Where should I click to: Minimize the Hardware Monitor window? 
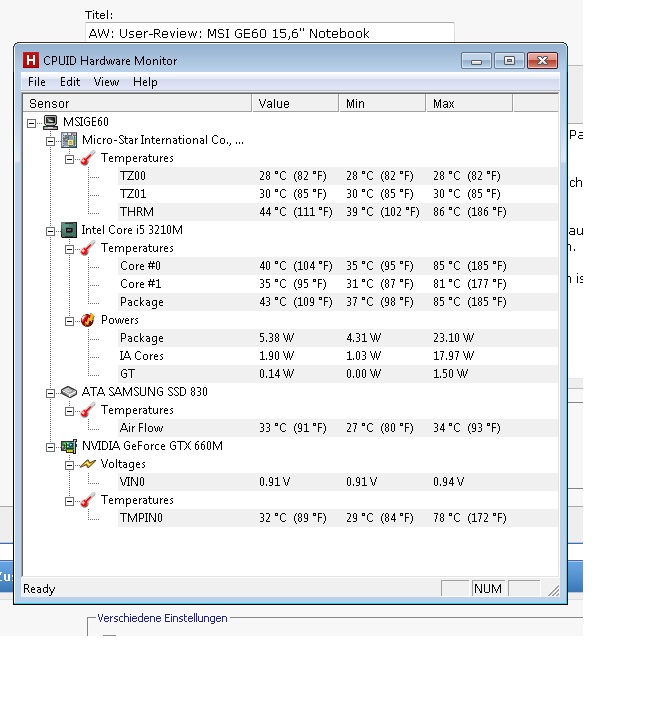click(477, 61)
